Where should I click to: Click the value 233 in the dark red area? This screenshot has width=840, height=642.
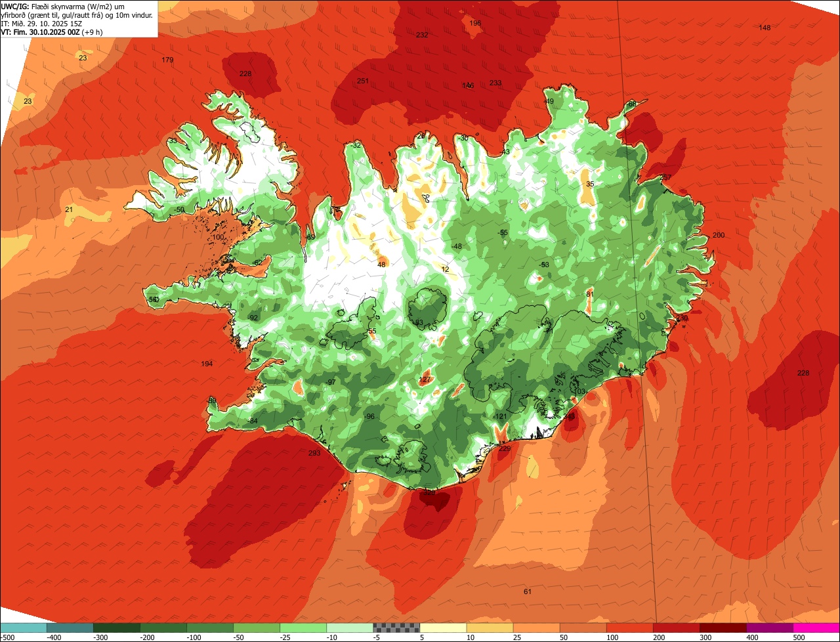(495, 83)
